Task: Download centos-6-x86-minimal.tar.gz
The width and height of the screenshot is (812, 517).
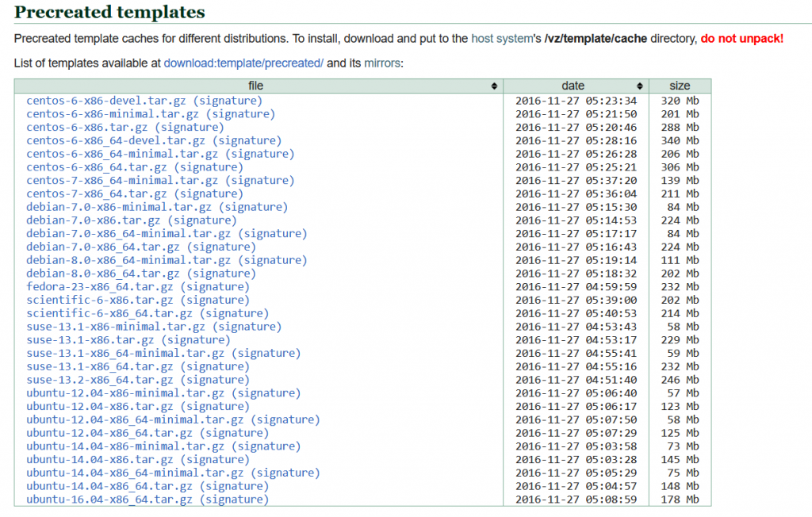Action: click(x=113, y=114)
